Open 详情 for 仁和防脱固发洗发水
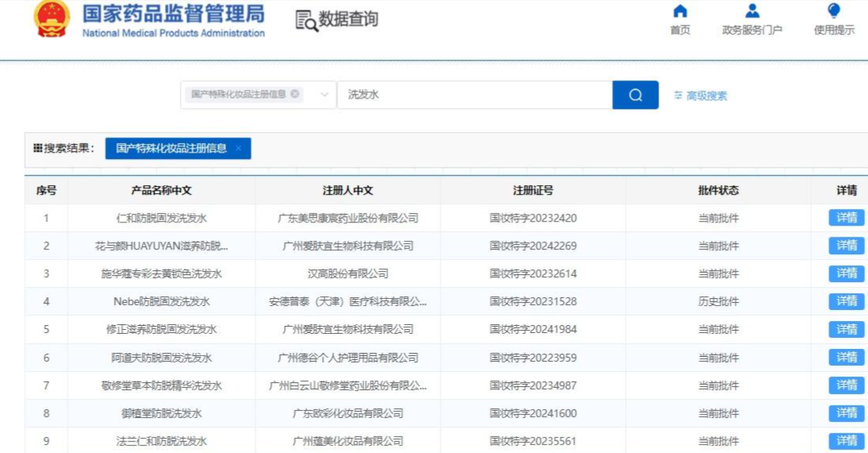This screenshot has width=868, height=453. point(847,218)
